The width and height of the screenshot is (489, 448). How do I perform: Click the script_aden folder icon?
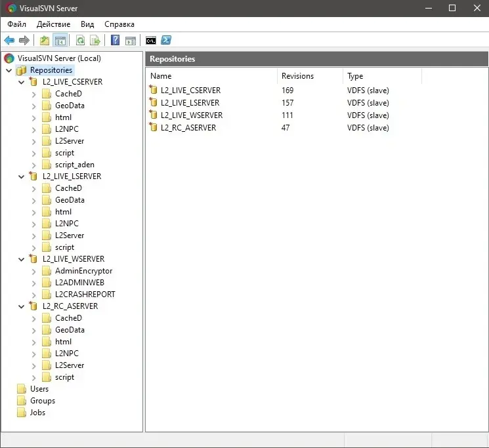point(47,165)
